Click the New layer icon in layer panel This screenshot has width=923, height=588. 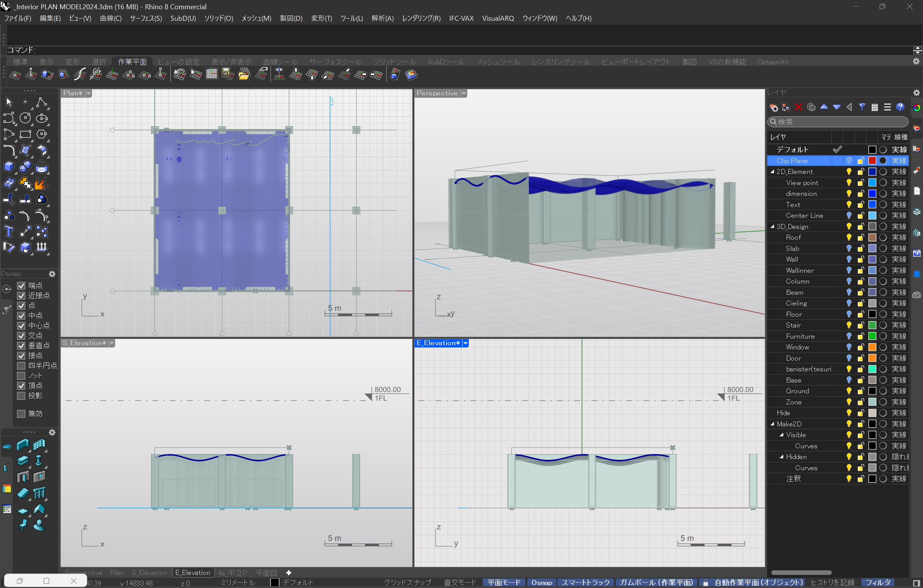773,107
